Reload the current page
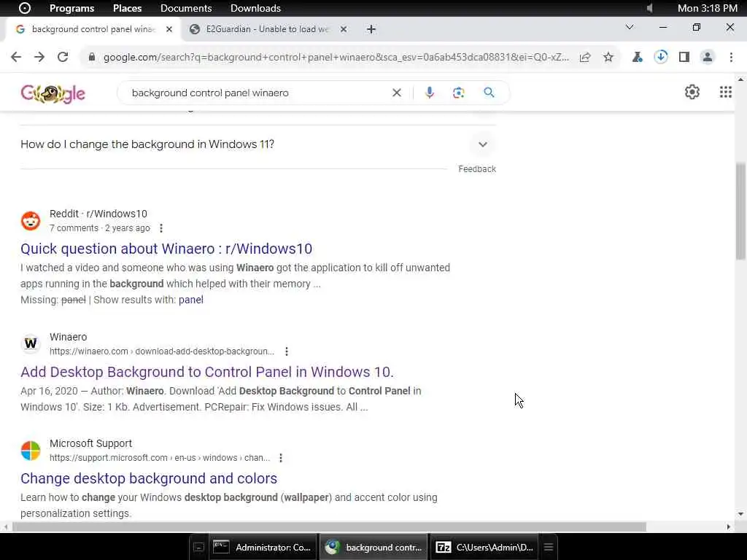The image size is (747, 560). (x=63, y=57)
